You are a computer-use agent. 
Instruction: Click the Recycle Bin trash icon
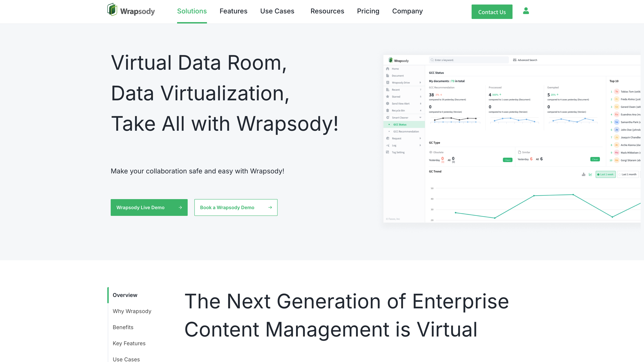coord(388,110)
